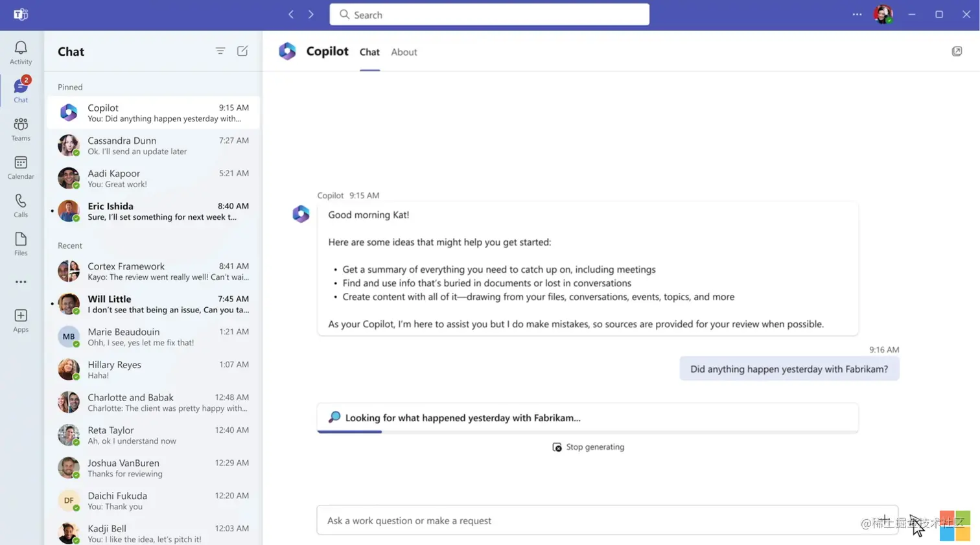Click the Copilot logo in the header
The height and width of the screenshot is (545, 980).
click(287, 51)
